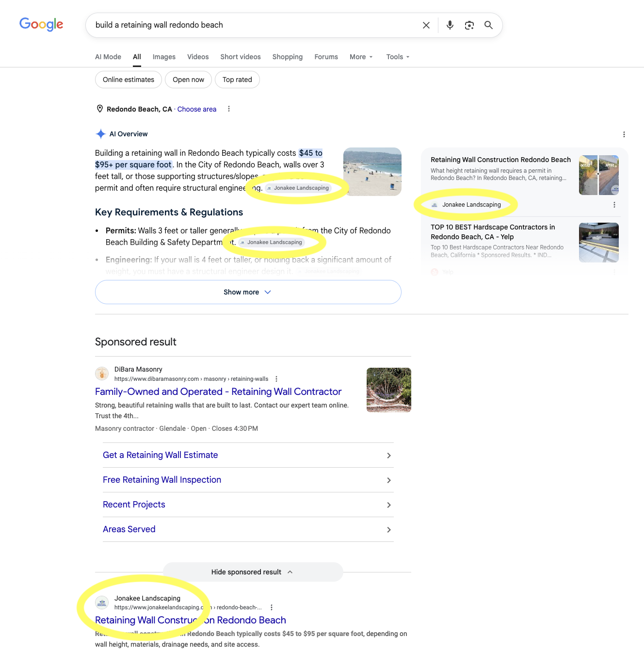Screen dimensions: 644x653
Task: Open the three-dot menu next to Choose area
Action: coord(229,109)
